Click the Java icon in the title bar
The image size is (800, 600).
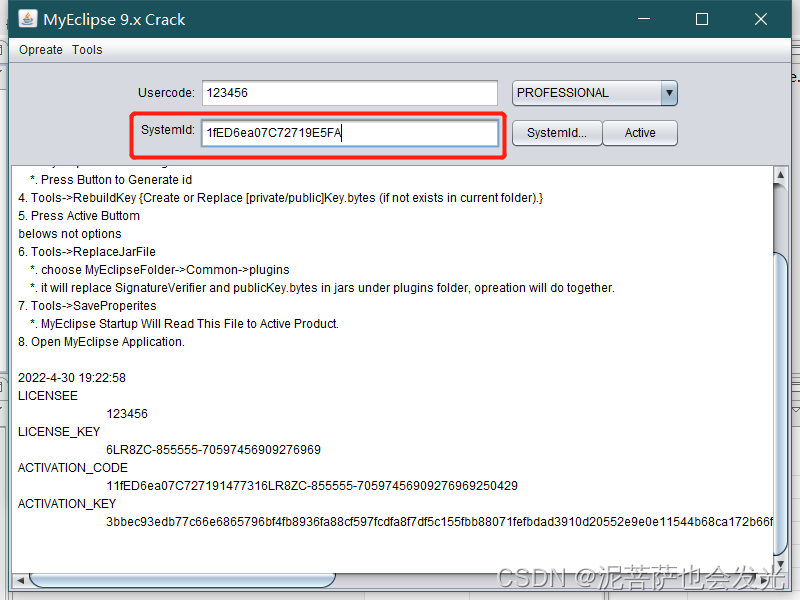28,19
